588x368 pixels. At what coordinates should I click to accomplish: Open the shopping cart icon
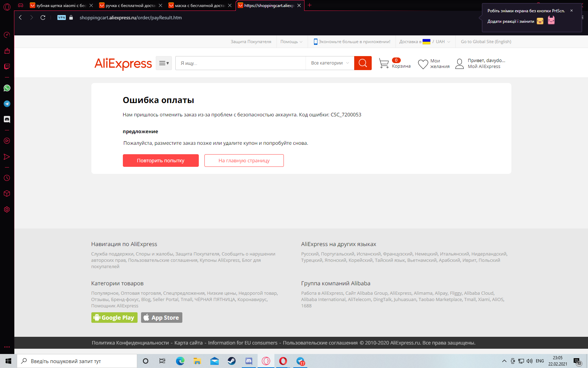(x=384, y=63)
